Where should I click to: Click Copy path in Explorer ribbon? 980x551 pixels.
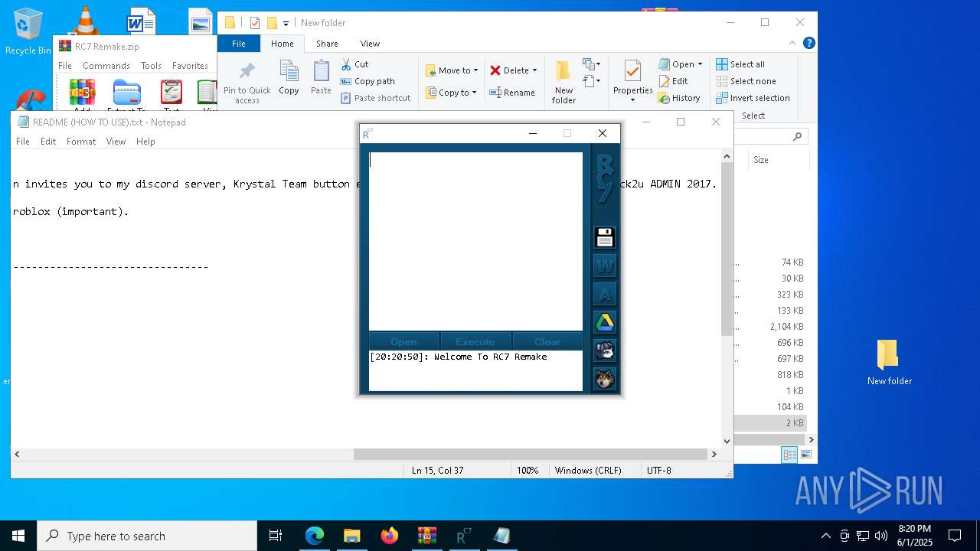(367, 81)
